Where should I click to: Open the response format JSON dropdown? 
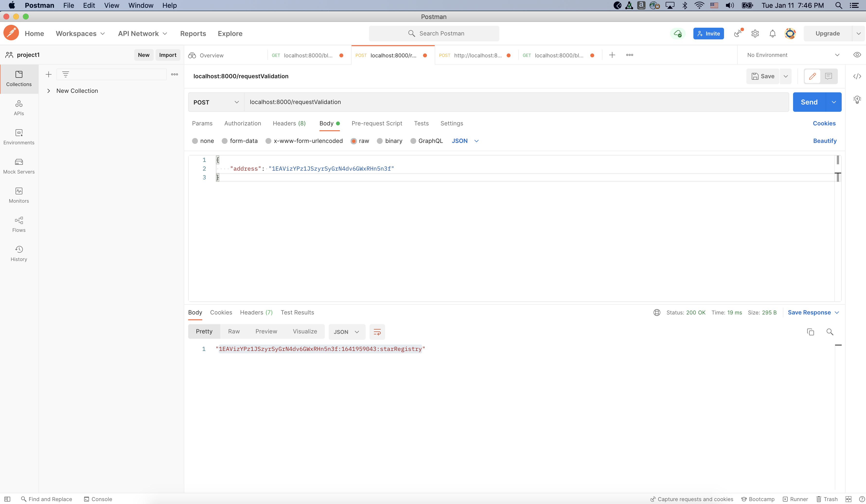tap(347, 332)
